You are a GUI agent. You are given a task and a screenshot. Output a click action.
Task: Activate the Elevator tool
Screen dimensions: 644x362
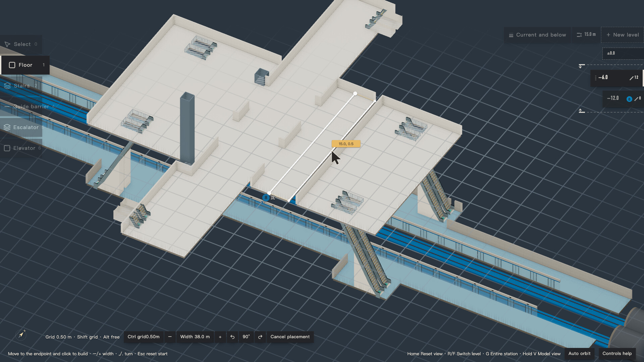(x=21, y=148)
